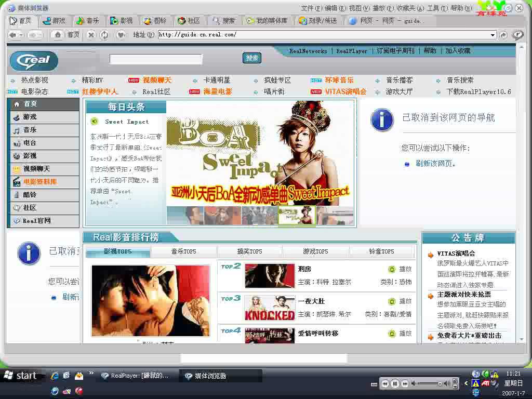Click Internet Explorer quick launch icon
The width and height of the screenshot is (532, 399).
[55, 376]
